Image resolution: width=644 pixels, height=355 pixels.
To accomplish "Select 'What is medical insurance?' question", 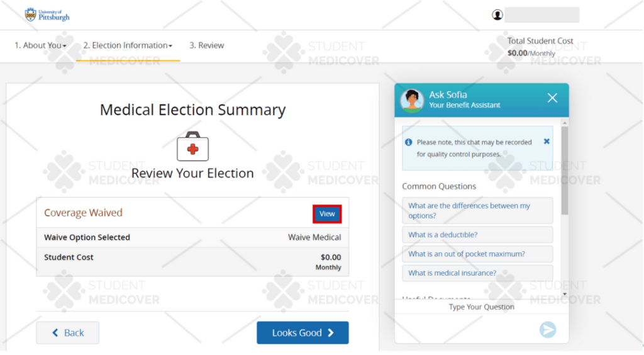I will (x=477, y=273).
